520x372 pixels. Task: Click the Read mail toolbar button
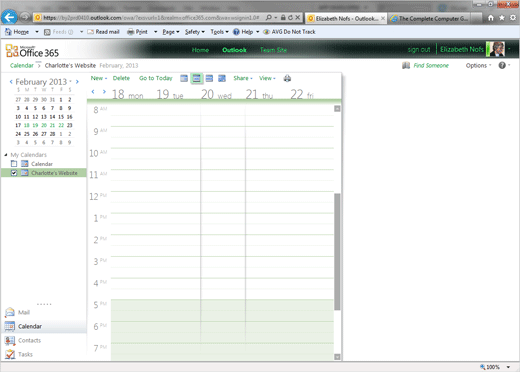103,32
